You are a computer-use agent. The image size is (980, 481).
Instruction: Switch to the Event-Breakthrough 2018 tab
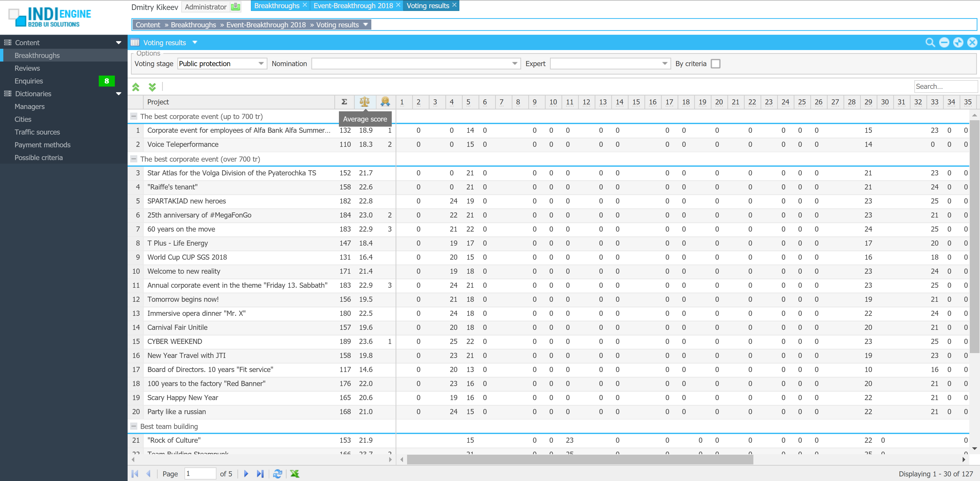click(353, 6)
